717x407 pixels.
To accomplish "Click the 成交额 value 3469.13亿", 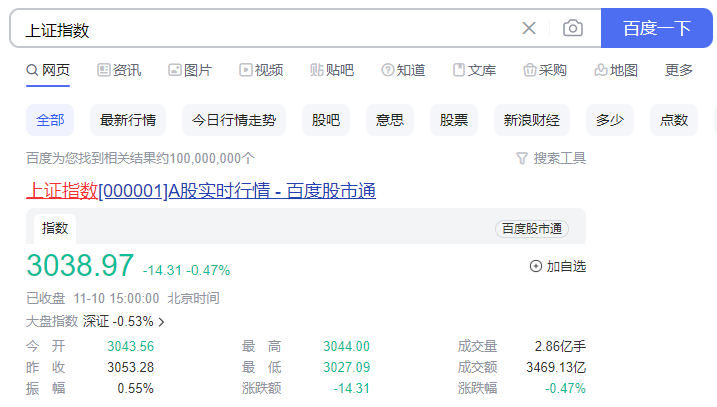I will point(556,367).
